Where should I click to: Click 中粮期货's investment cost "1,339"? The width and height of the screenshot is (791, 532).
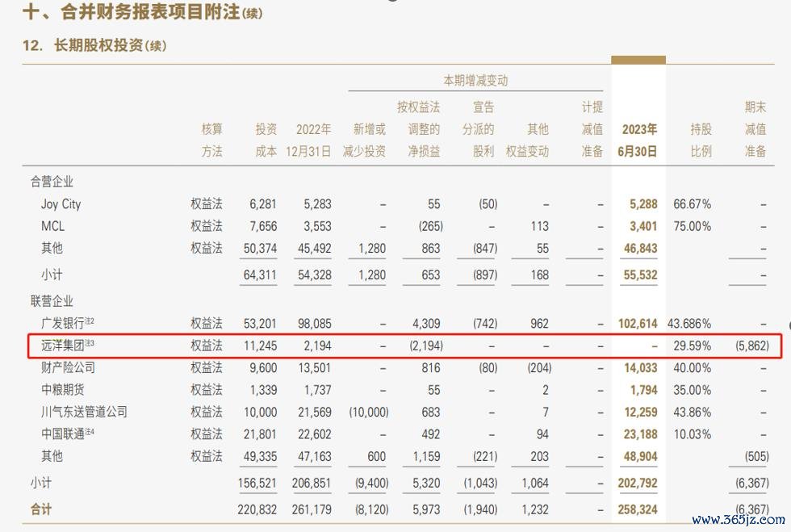(263, 390)
